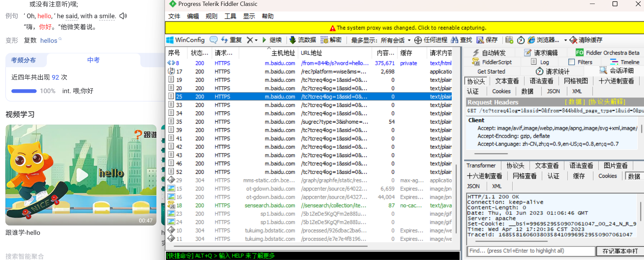Toggle Stream mode (流数据)
Image resolution: width=644 pixels, height=260 pixels.
[x=302, y=40]
